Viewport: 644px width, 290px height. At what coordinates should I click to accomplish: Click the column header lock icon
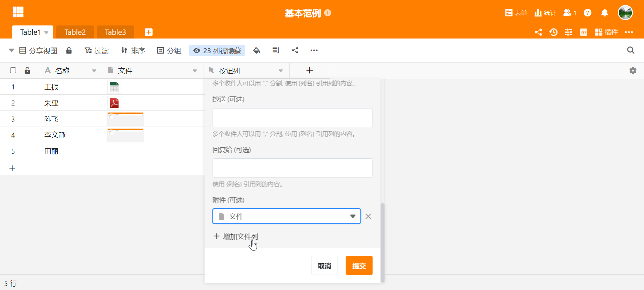click(27, 70)
